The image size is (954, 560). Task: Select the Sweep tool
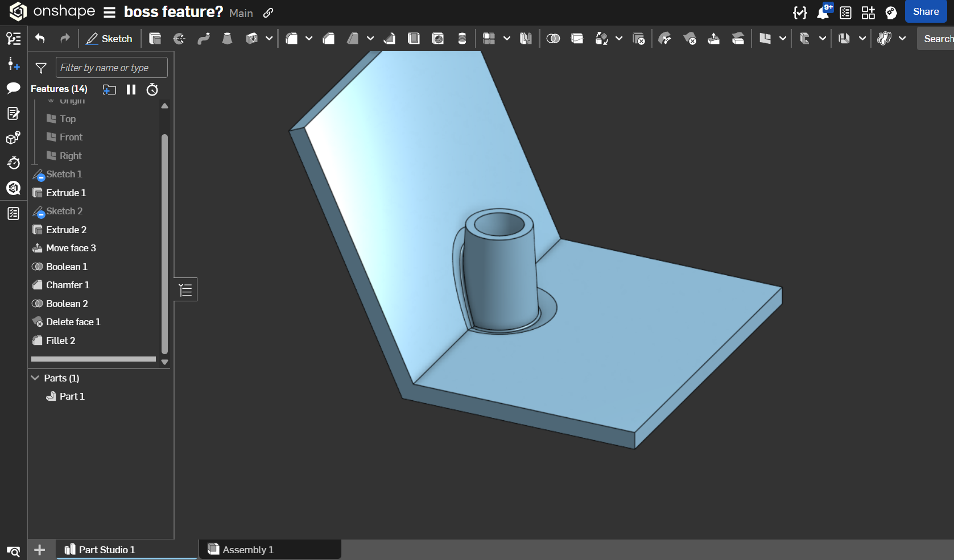(204, 39)
